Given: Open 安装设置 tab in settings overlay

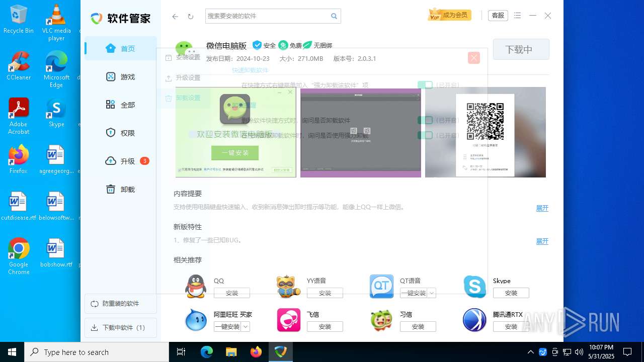Looking at the screenshot, I should click(x=184, y=57).
